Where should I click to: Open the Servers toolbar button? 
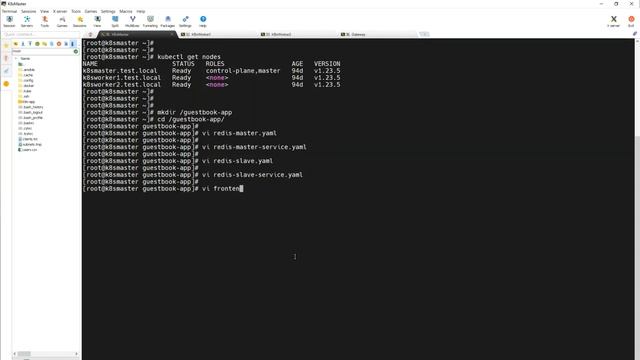coord(27,21)
